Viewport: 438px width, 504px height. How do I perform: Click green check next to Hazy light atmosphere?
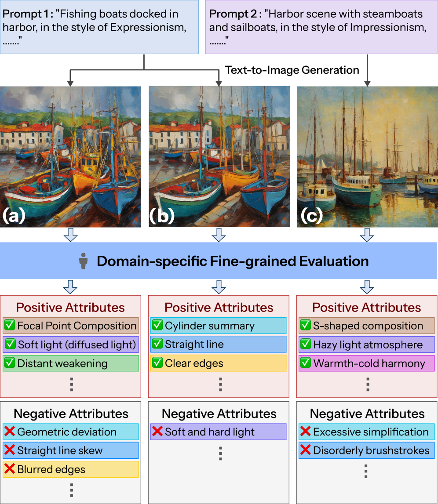[306, 344]
